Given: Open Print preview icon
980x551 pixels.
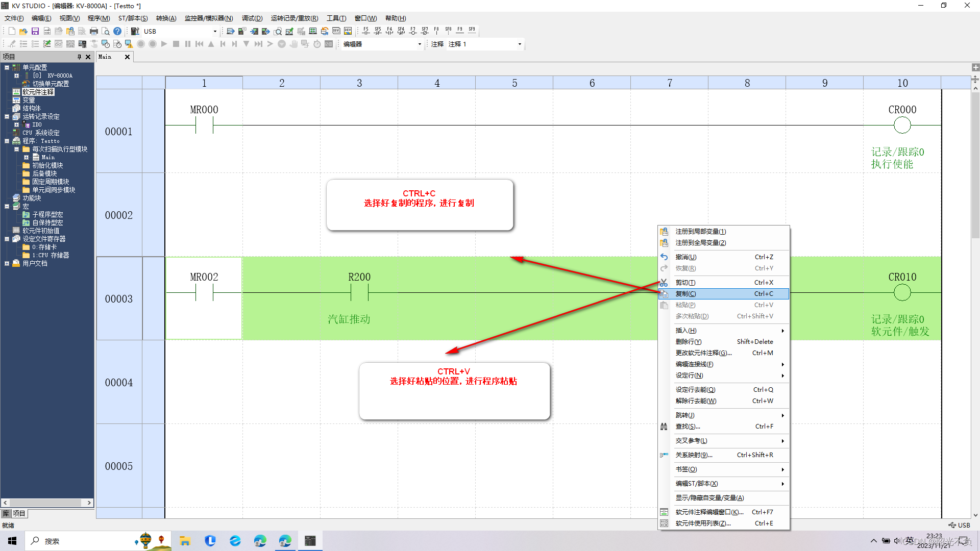Looking at the screenshot, I should click(106, 31).
